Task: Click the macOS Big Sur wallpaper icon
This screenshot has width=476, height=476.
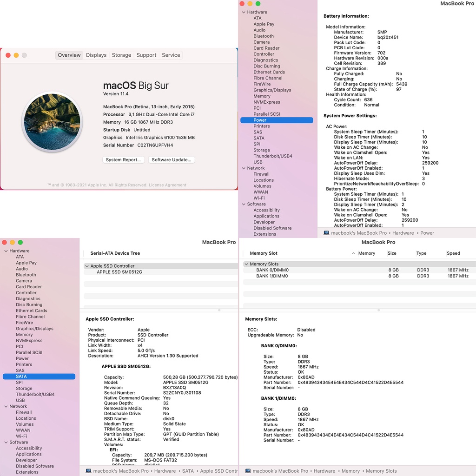Action: pyautogui.click(x=52, y=122)
